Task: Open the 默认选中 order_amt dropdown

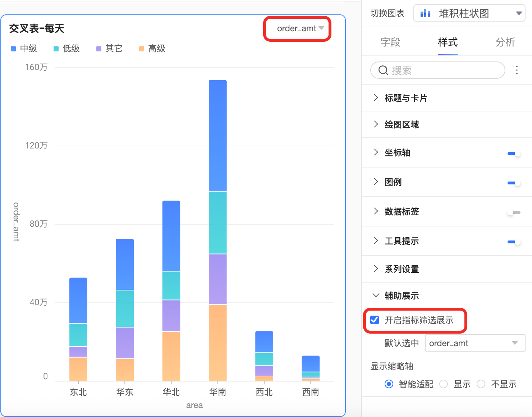Action: [x=474, y=343]
